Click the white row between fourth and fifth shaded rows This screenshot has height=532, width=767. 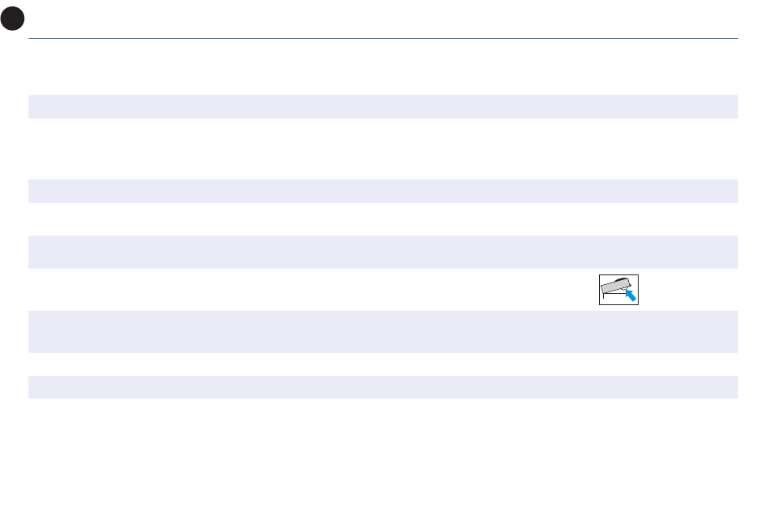pyautogui.click(x=383, y=364)
